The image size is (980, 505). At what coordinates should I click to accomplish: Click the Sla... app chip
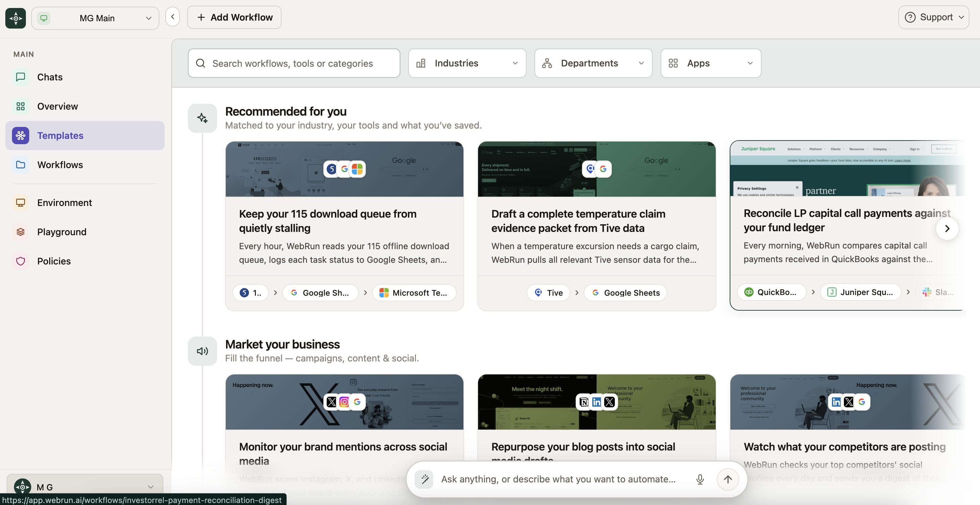(938, 292)
